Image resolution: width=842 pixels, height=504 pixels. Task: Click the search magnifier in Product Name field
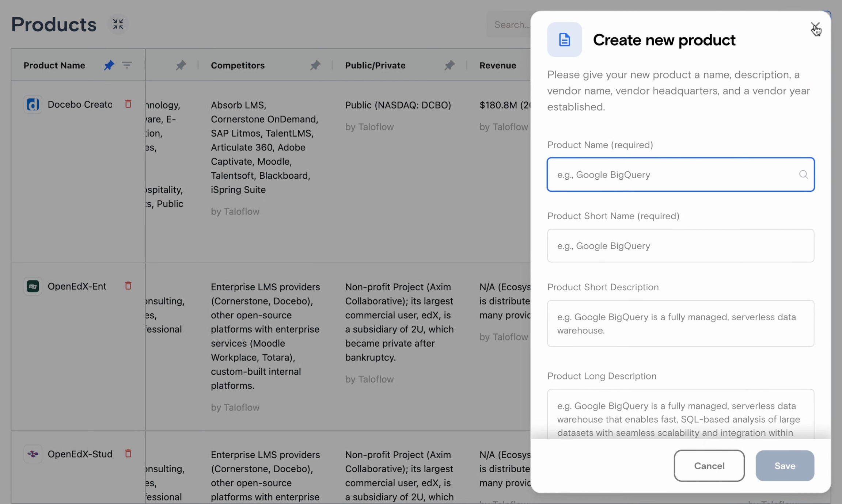pos(803,175)
